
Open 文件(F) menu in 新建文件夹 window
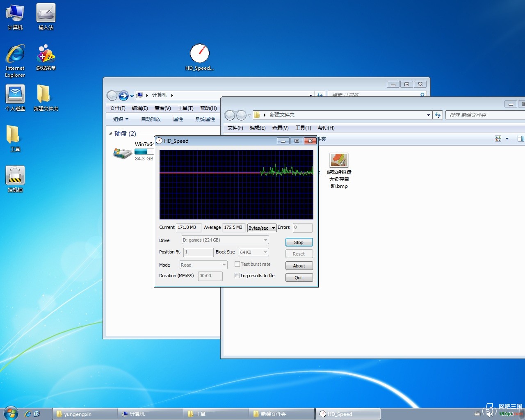click(x=235, y=128)
